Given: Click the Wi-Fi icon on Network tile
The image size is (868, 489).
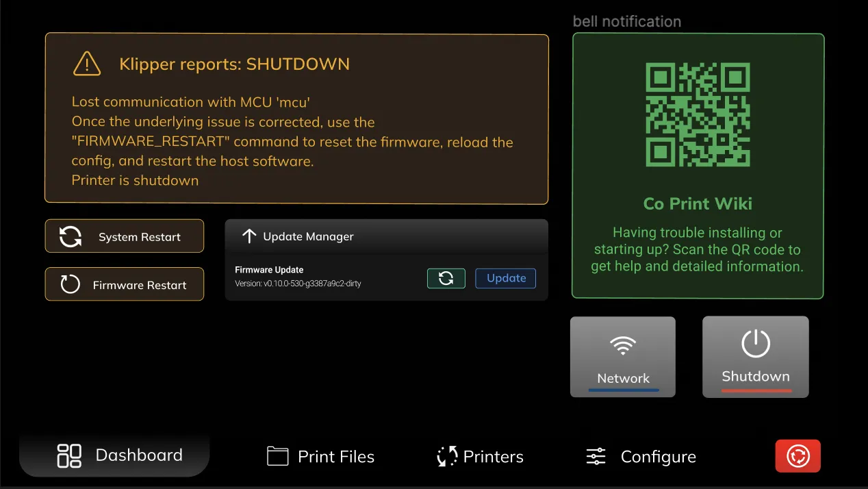Looking at the screenshot, I should coord(623,346).
